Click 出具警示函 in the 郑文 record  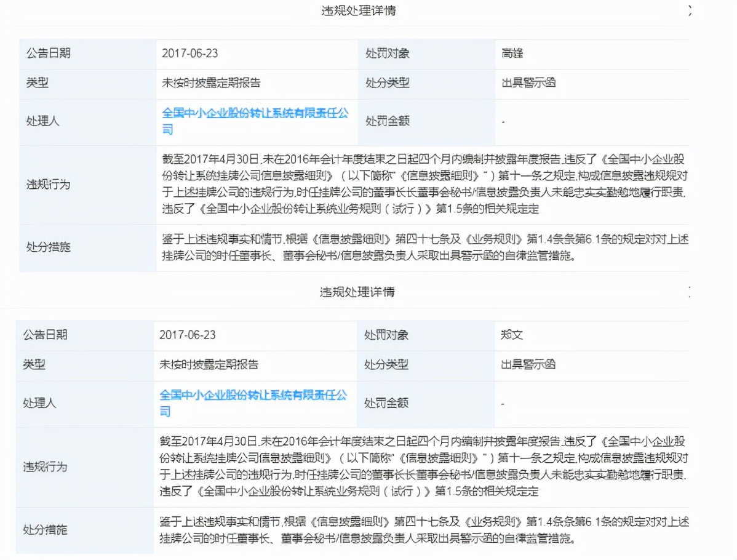[528, 364]
